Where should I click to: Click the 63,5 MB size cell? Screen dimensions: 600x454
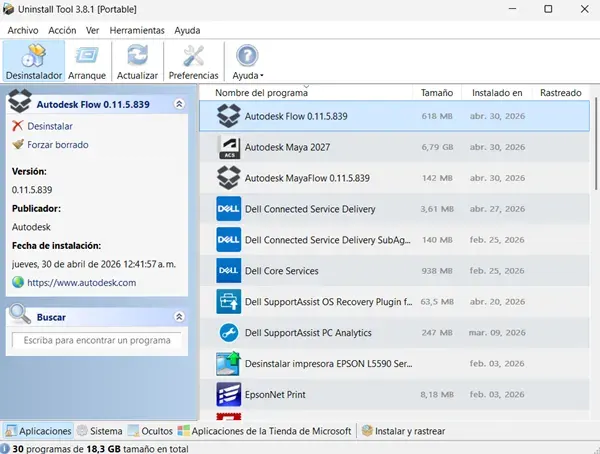pos(437,302)
